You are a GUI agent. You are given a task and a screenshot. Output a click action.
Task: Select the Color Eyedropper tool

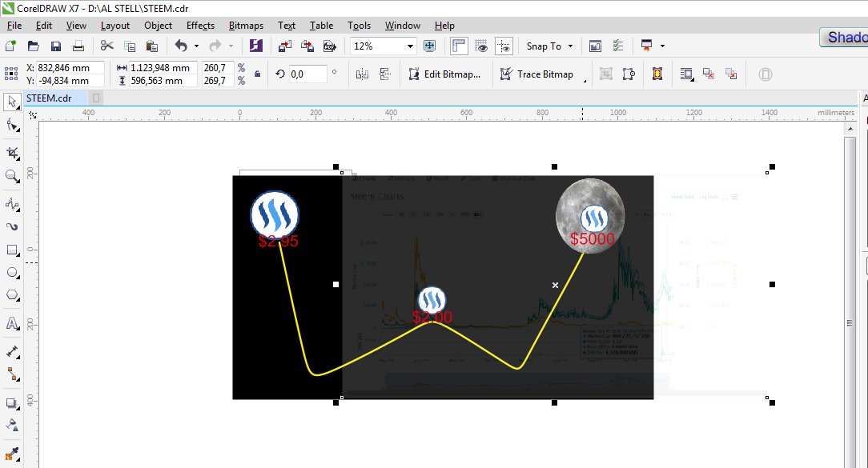[12, 454]
